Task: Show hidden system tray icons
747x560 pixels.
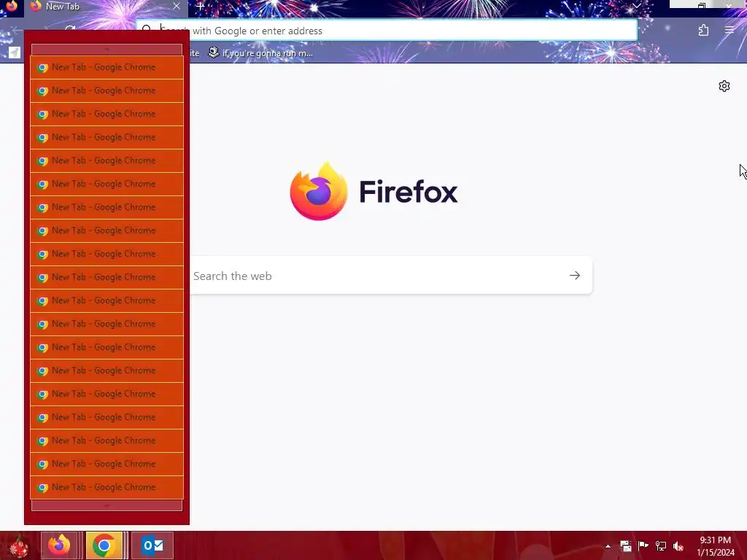Action: [608, 546]
